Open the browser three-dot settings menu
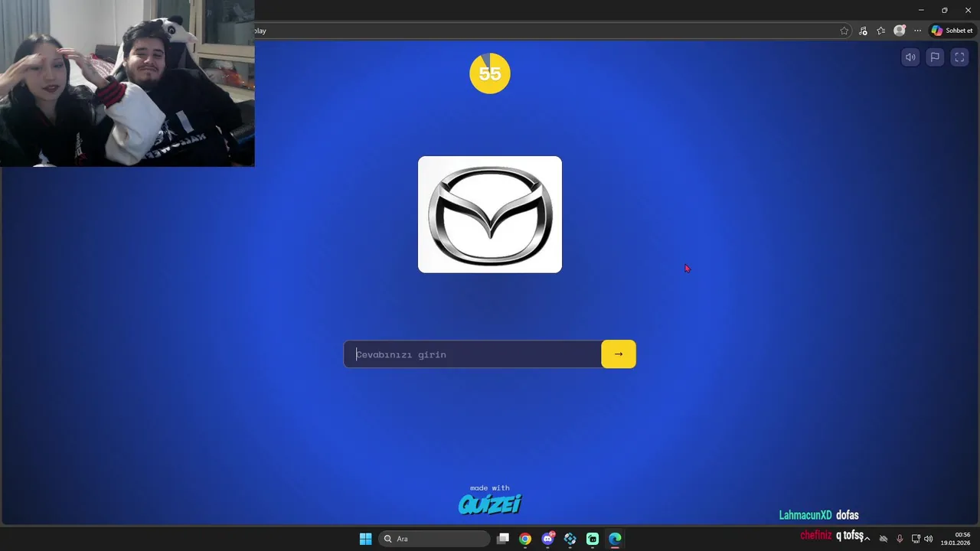The height and width of the screenshot is (551, 980). coord(917,31)
